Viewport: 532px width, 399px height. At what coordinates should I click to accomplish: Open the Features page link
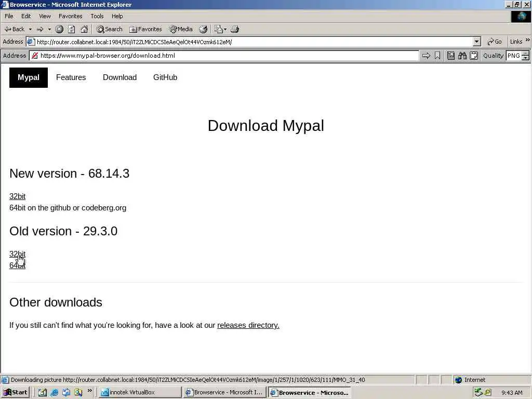71,77
